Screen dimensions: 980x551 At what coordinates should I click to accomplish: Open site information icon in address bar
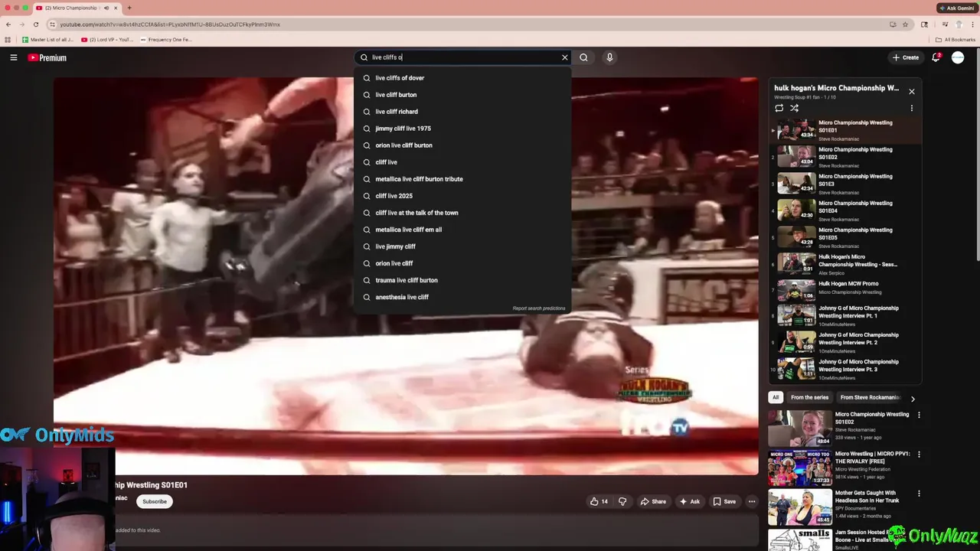[52, 24]
